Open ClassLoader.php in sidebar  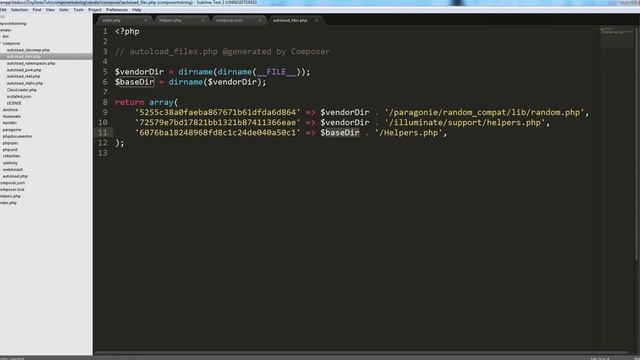[x=22, y=90]
